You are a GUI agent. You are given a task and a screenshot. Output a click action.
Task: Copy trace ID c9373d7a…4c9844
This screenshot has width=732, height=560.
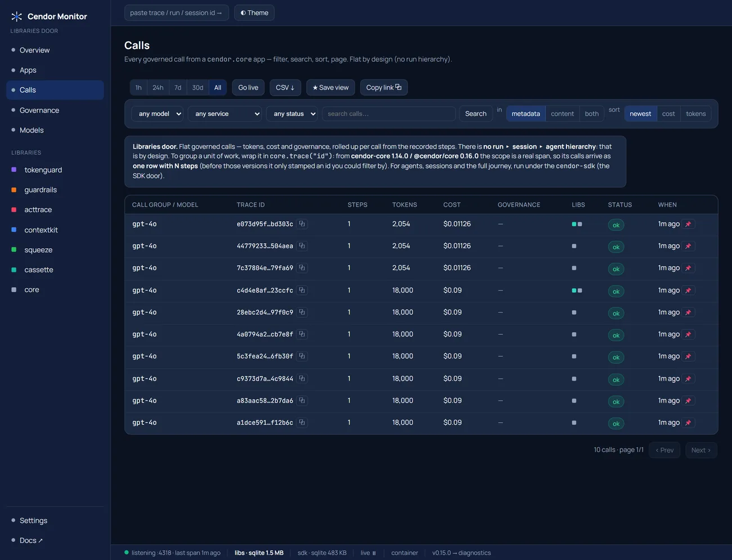pos(302,379)
